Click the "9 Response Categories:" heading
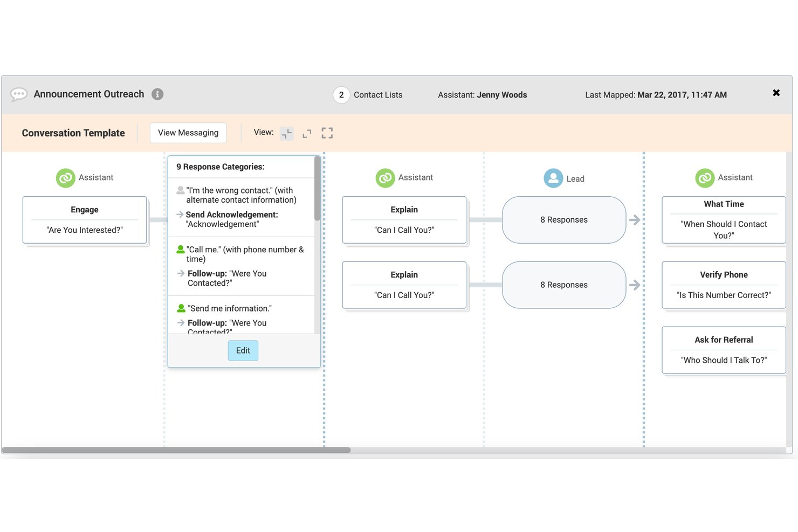Screen dimensions: 798x532 click(221, 167)
